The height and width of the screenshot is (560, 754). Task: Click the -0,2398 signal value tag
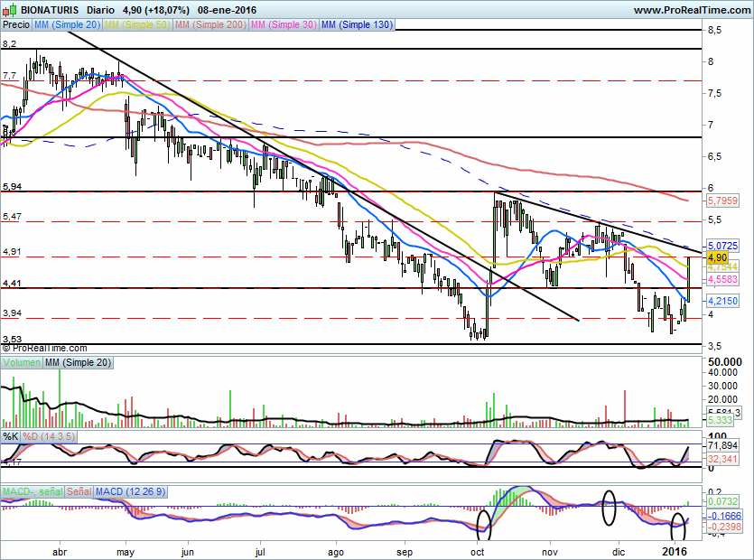pyautogui.click(x=723, y=527)
